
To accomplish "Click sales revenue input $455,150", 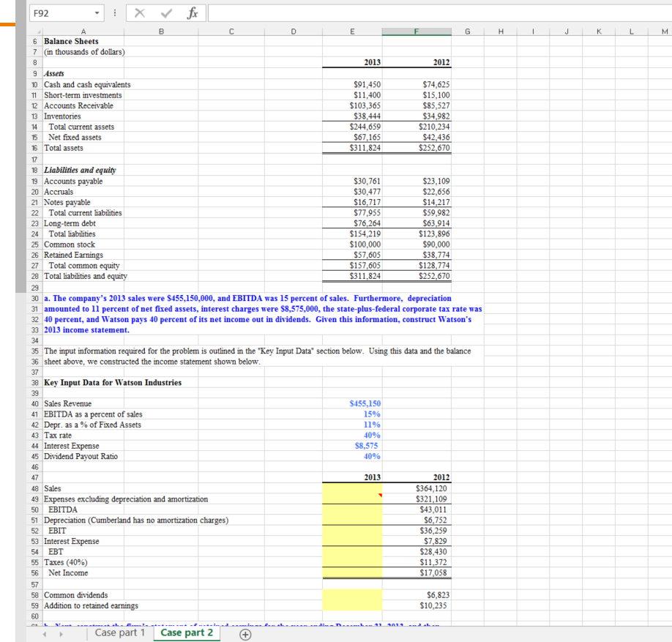I will [x=365, y=403].
